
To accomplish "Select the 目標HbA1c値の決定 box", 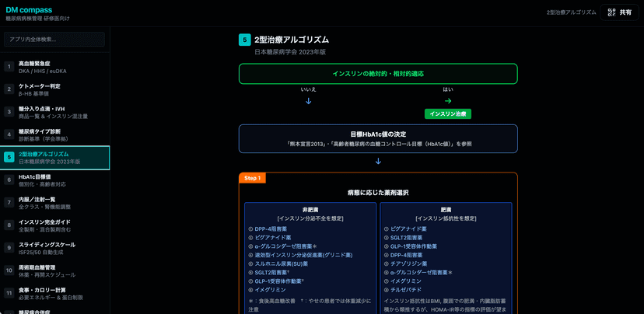I will tap(378, 138).
